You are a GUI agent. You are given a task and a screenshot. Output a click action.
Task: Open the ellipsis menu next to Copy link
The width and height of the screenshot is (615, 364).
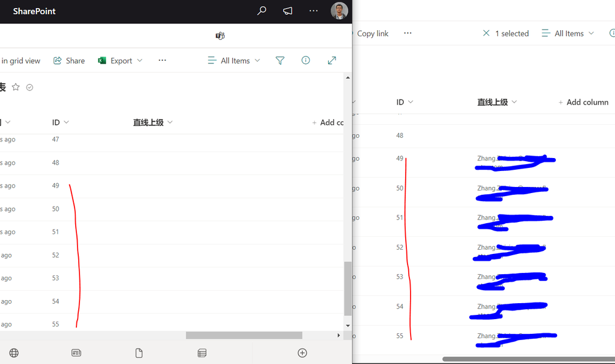coord(408,33)
